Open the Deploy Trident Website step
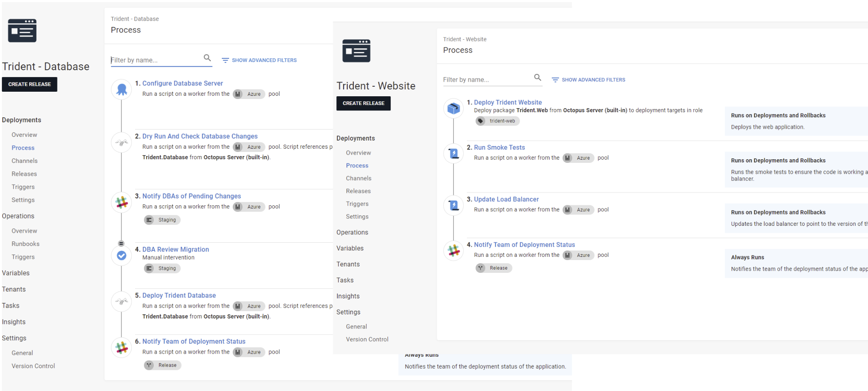The height and width of the screenshot is (391, 868). point(508,103)
